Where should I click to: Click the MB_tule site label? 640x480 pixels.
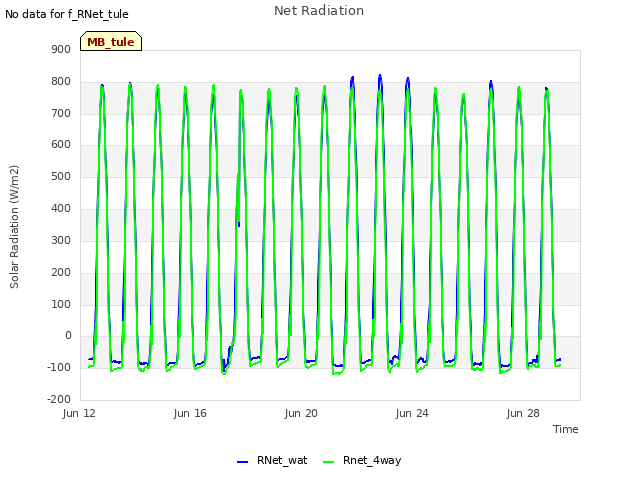pyautogui.click(x=111, y=42)
